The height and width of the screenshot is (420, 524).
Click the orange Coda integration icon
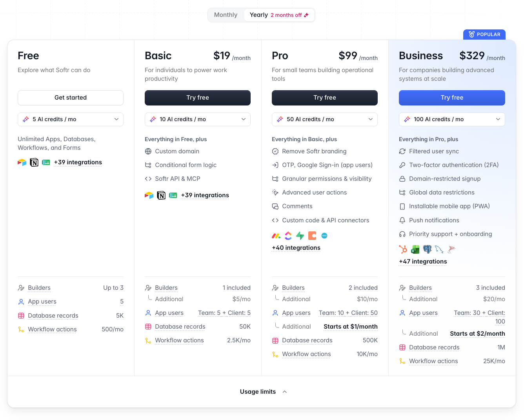[x=312, y=236]
